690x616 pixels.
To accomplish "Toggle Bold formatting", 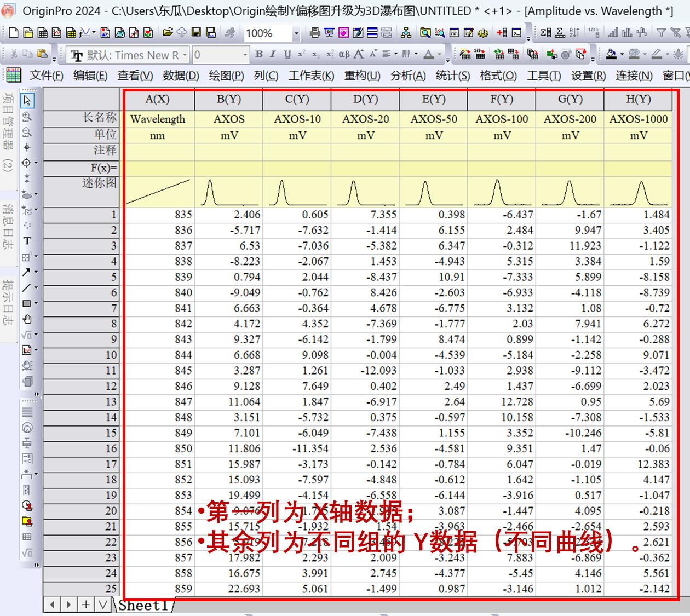I will coord(259,54).
